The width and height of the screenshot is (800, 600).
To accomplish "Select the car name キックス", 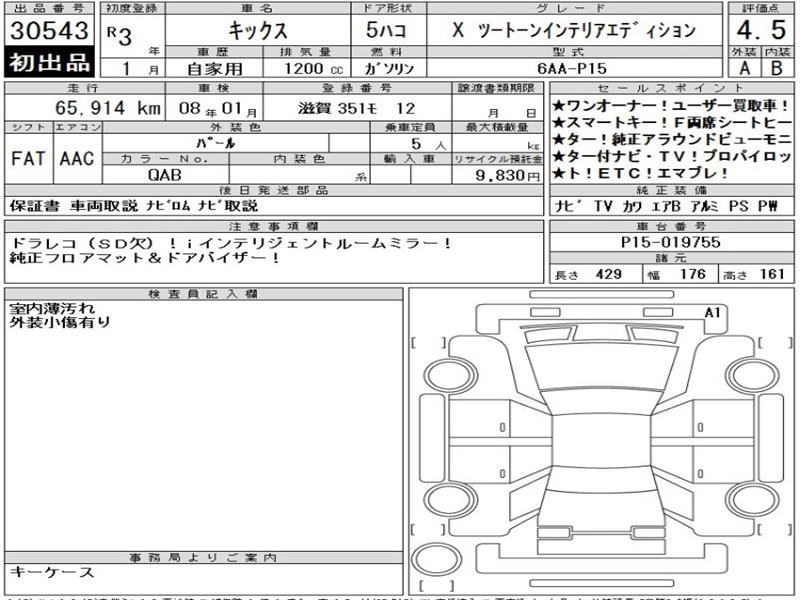I will [x=258, y=31].
